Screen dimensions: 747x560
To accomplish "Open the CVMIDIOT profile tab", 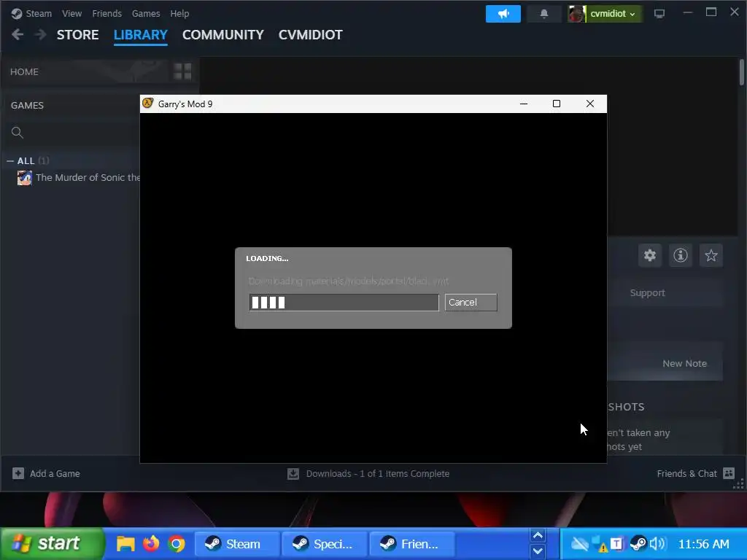I will coord(310,35).
